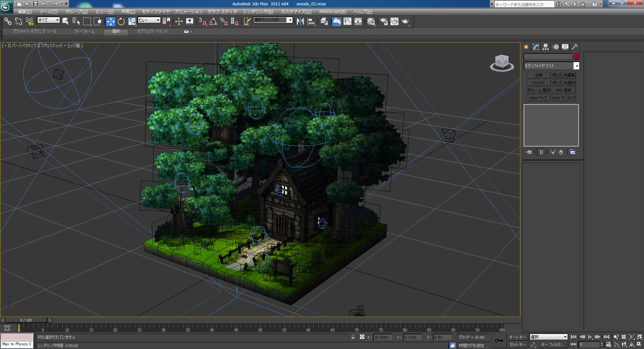Open the Utilities hammer panel tab

tap(575, 47)
